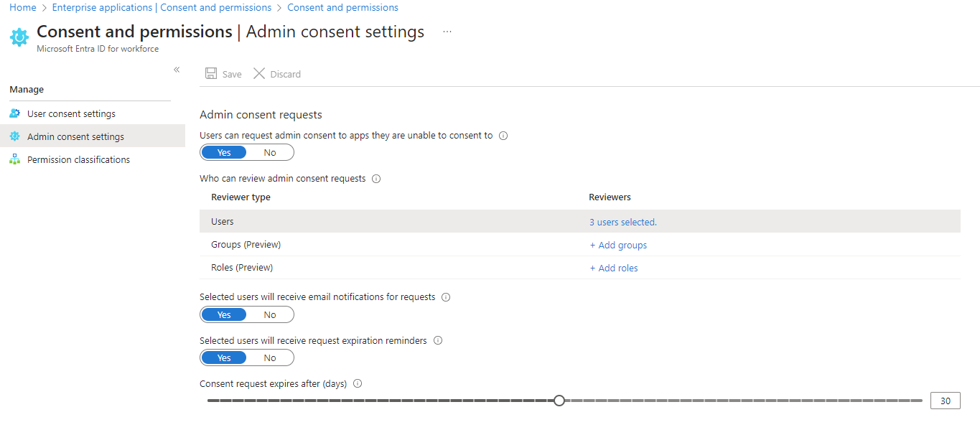
Task: Open the ellipsis more options menu
Action: 447,32
